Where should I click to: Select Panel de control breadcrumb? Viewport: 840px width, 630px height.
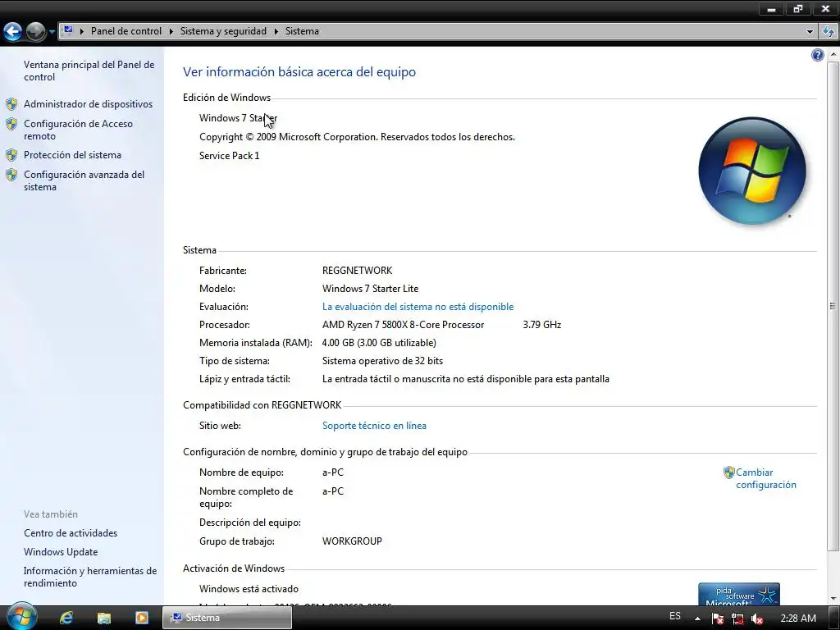pos(126,31)
